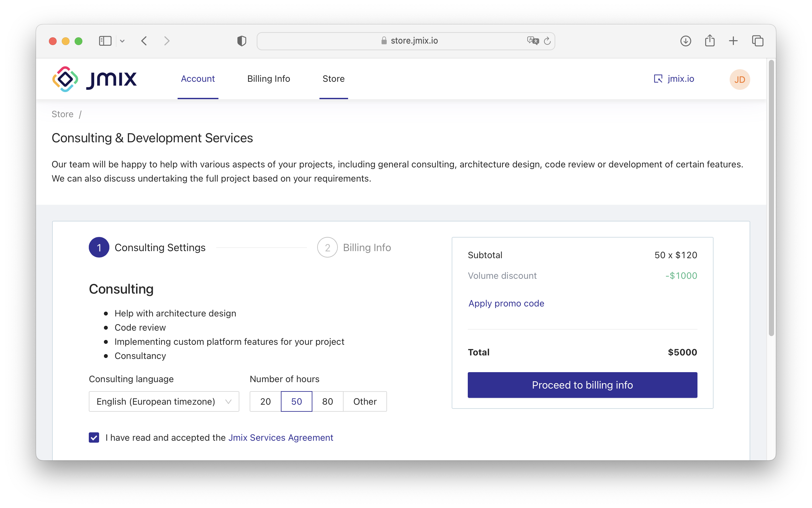Select the Other hours option

point(365,401)
